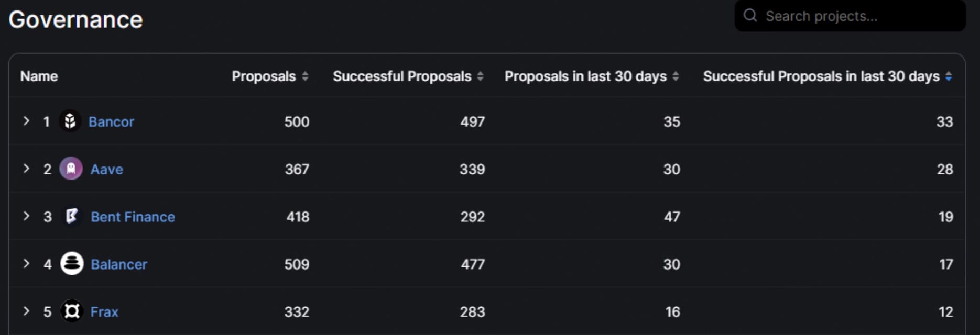Open the Aave project link

click(x=107, y=170)
